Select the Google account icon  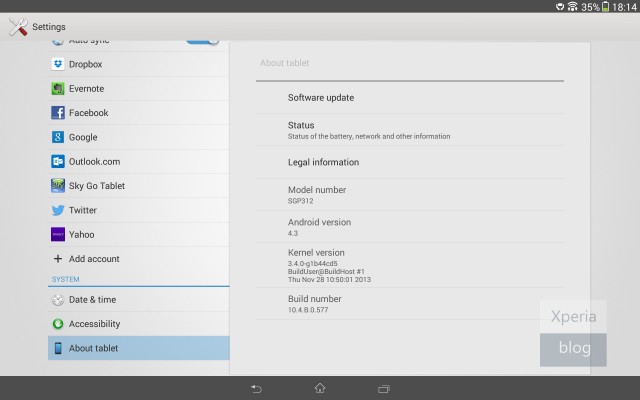(58, 137)
